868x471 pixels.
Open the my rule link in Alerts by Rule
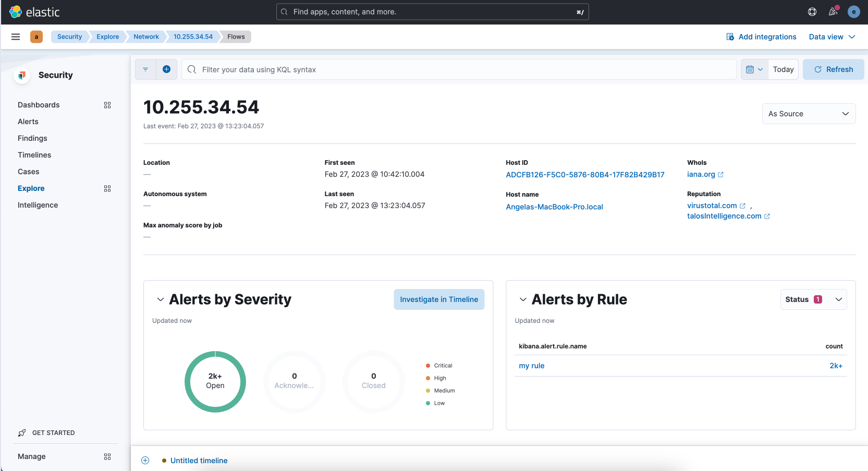pyautogui.click(x=531, y=366)
